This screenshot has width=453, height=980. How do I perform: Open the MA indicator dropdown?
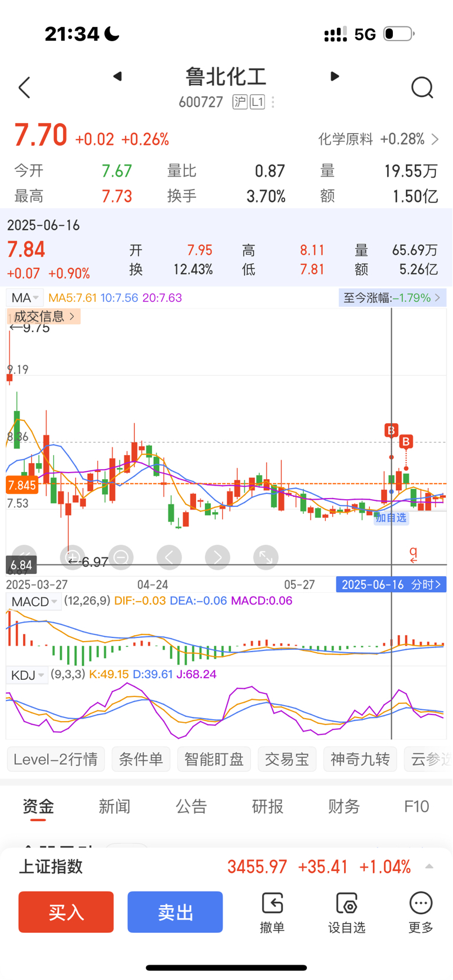pos(25,298)
